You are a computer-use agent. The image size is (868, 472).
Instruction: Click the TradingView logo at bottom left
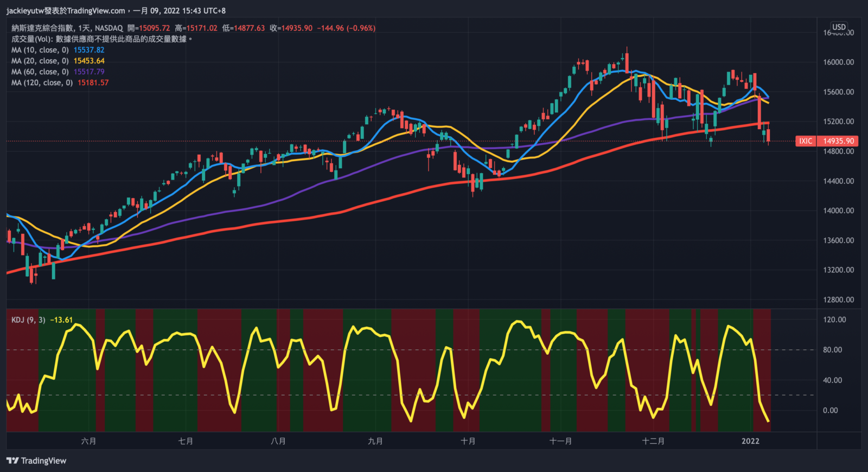36,461
